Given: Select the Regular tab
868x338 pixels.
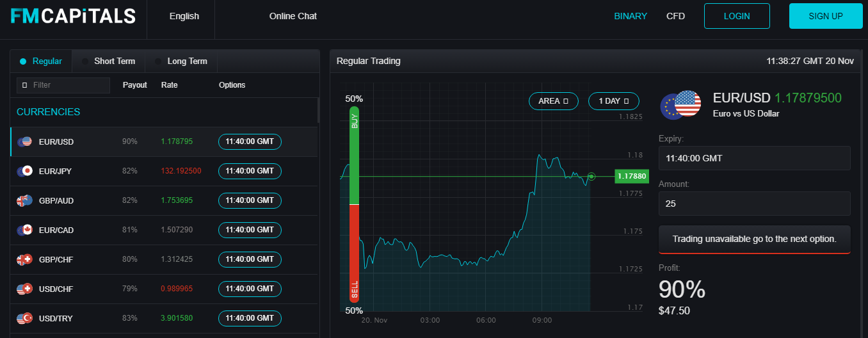Looking at the screenshot, I should (x=41, y=61).
